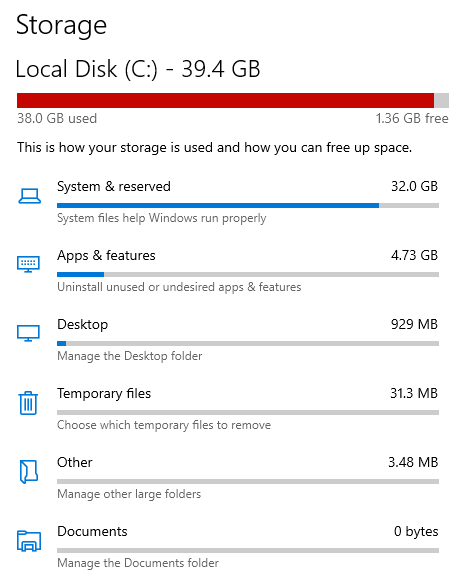The width and height of the screenshot is (459, 580).
Task: Click the Apps & features keyboard icon
Action: coord(28,264)
